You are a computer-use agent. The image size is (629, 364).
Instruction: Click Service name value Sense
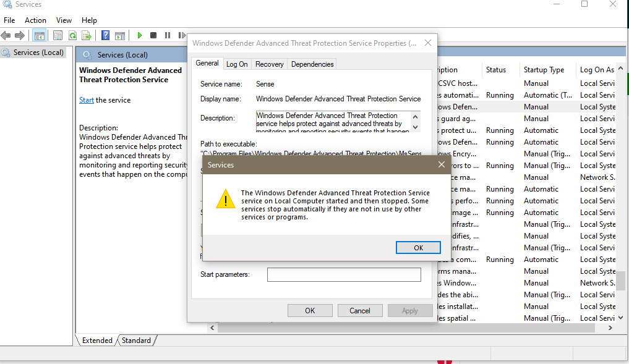265,84
